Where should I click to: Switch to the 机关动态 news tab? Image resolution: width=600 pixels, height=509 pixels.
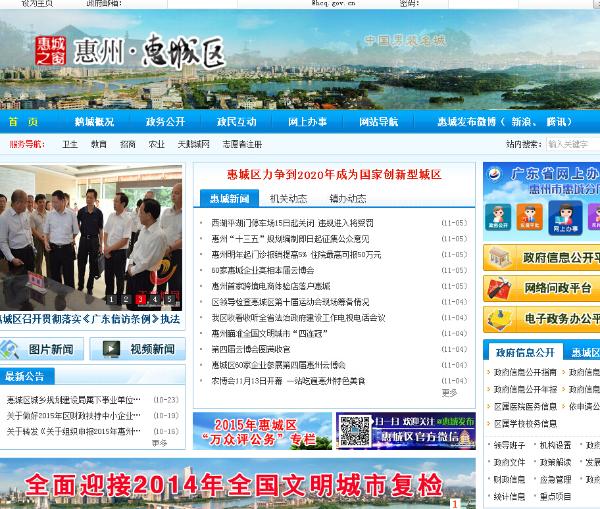pos(288,198)
